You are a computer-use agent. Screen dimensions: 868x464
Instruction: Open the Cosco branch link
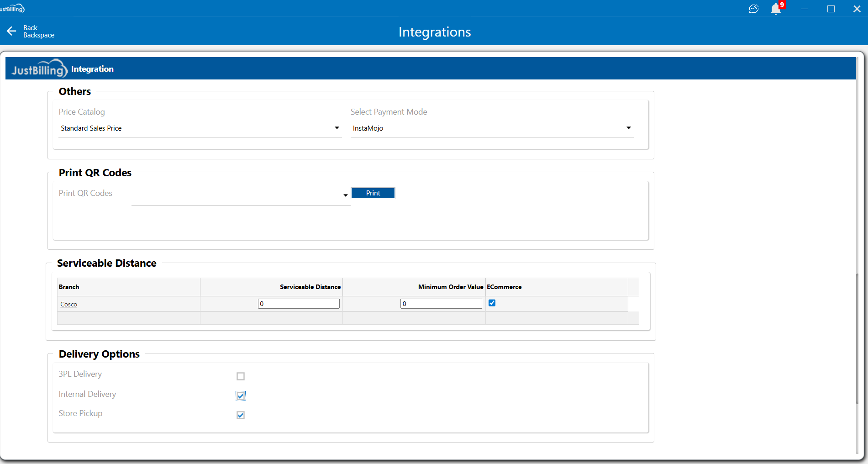point(68,304)
